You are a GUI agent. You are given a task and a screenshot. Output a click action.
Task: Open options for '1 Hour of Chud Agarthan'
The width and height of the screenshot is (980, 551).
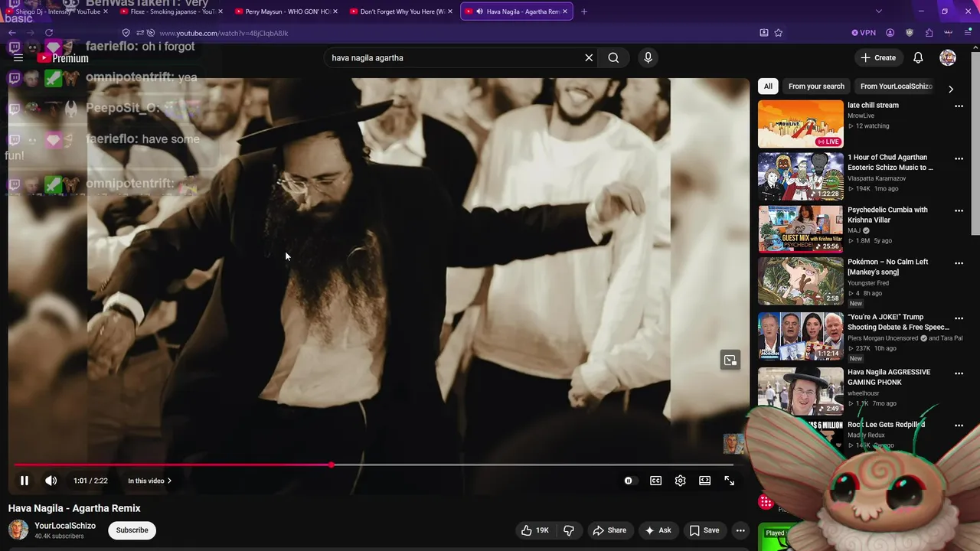[959, 158]
